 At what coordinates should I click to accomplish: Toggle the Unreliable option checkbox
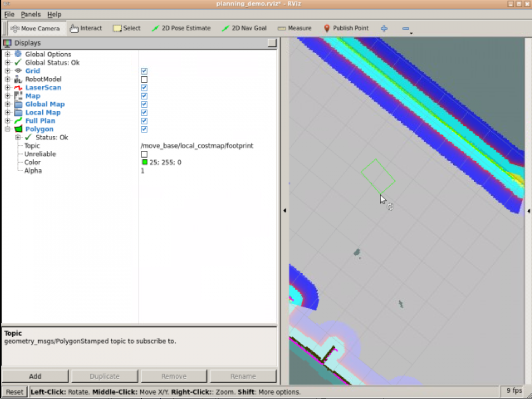144,154
